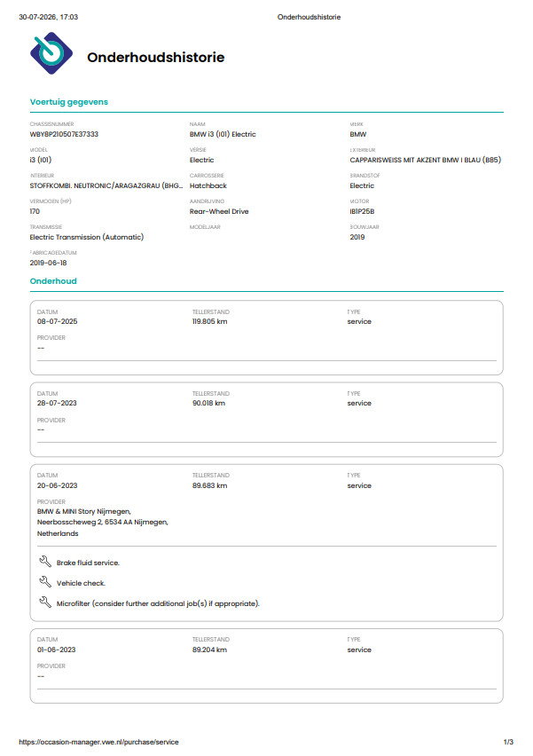Screen dimensions: 533x756
Task: Click Electric value under VERSIE
Action: point(201,160)
